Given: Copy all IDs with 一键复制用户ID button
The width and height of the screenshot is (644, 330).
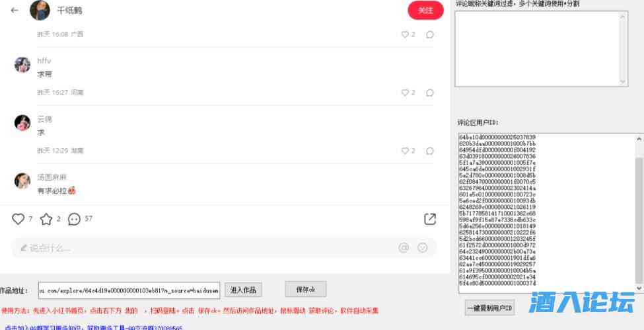Looking at the screenshot, I should [489, 308].
